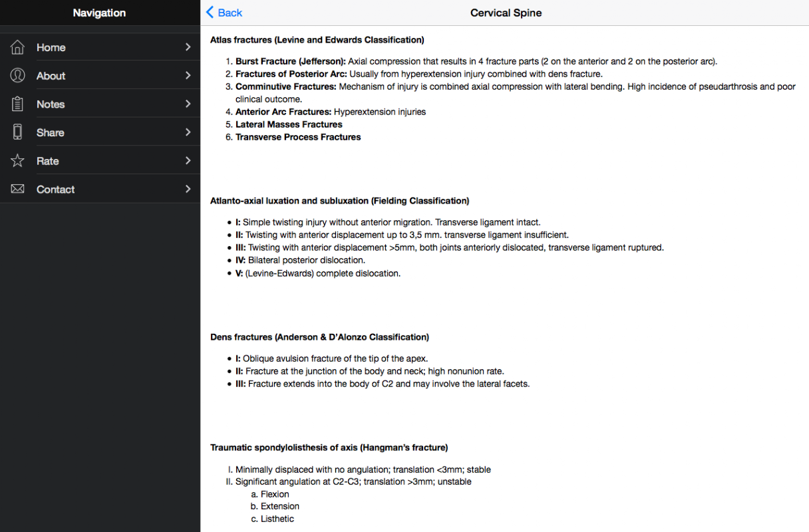Viewport: 809px width, 532px height.
Task: Open the Share row arrow
Action: click(188, 132)
